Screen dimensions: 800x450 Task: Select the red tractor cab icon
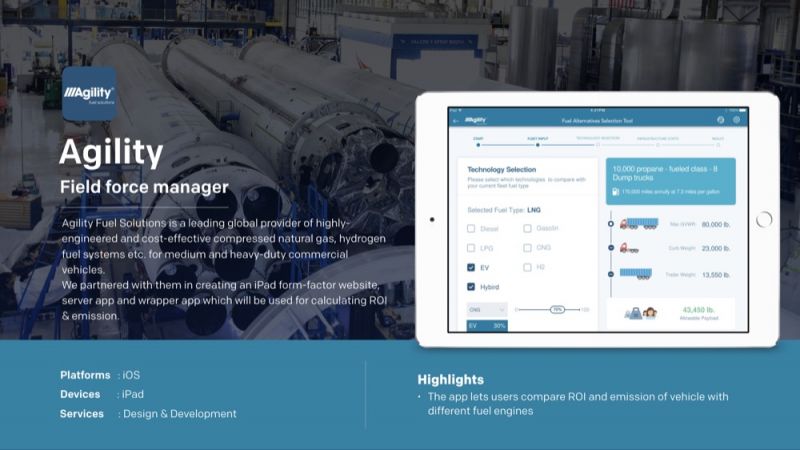click(629, 248)
